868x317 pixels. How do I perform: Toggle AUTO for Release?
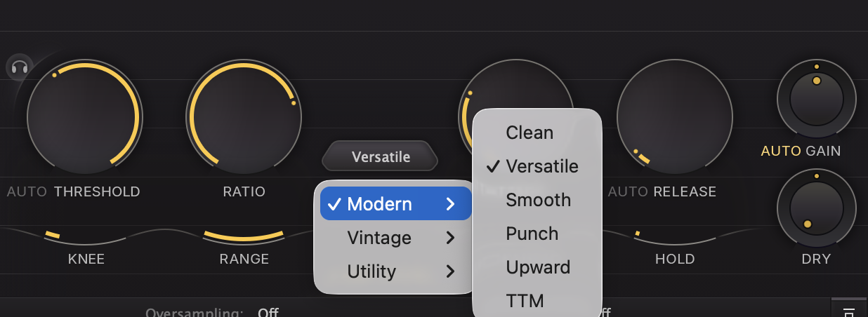[x=628, y=192]
